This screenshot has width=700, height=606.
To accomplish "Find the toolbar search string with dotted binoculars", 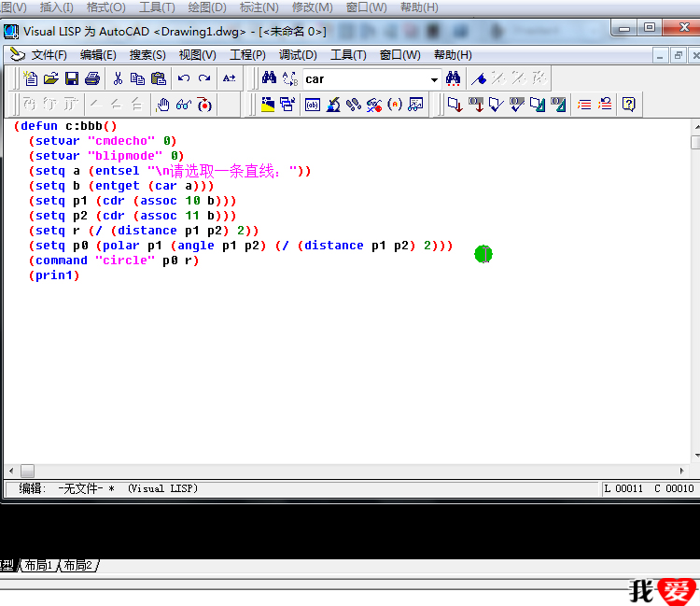I will coord(453,78).
